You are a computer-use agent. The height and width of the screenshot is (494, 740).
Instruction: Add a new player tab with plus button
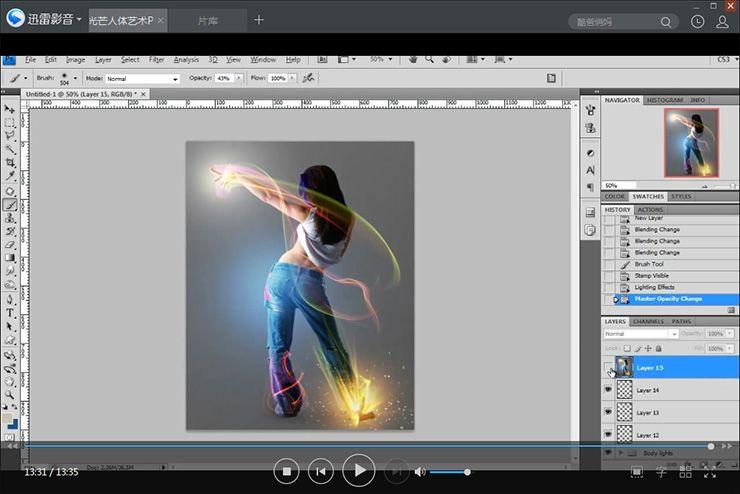(259, 20)
